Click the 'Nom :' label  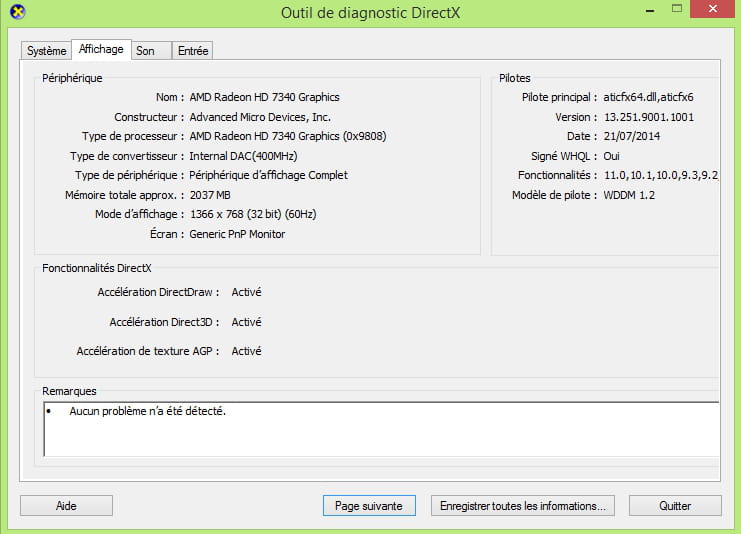(x=170, y=97)
